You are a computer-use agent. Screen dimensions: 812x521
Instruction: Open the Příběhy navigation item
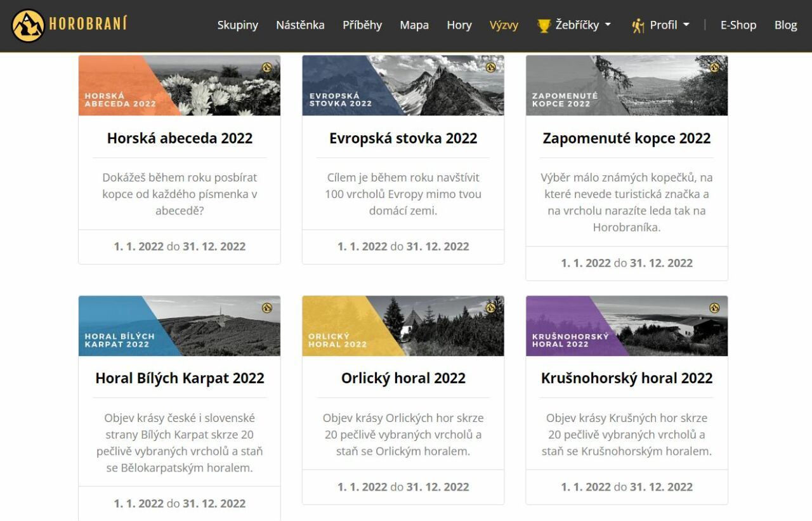tap(362, 25)
